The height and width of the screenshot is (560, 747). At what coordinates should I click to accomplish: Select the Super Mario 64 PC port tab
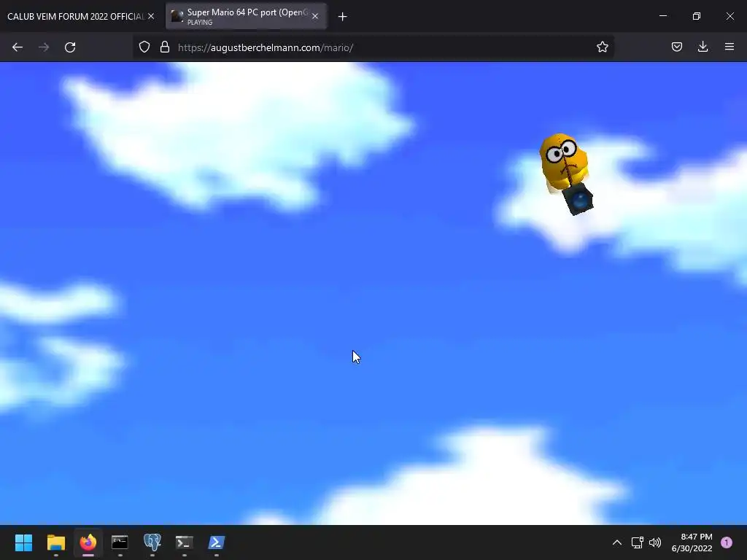click(x=247, y=16)
